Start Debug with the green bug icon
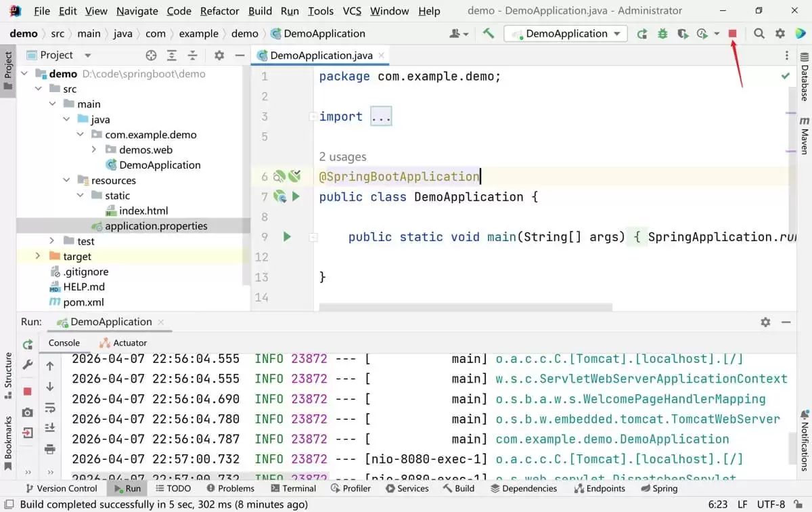The width and height of the screenshot is (812, 512). 662,33
